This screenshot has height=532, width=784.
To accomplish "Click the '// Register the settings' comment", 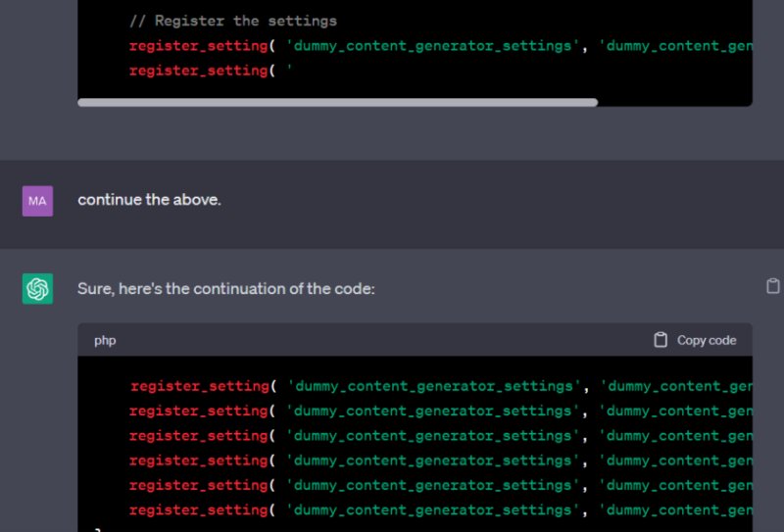I will (x=233, y=21).
